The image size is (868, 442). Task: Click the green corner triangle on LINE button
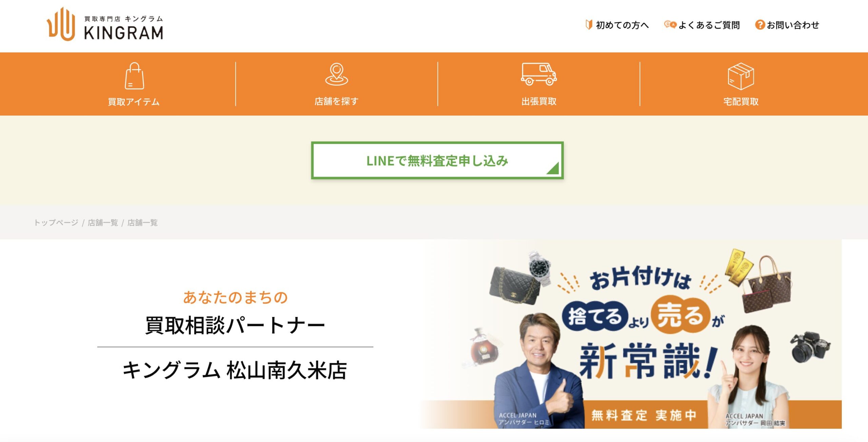coord(553,168)
